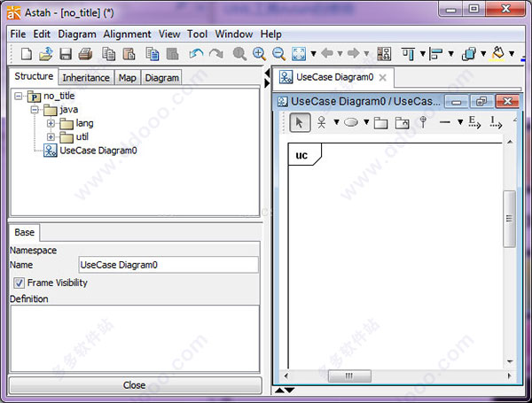Click the diagram's vertical scrollbar thumb
The image size is (532, 403).
(x=509, y=219)
